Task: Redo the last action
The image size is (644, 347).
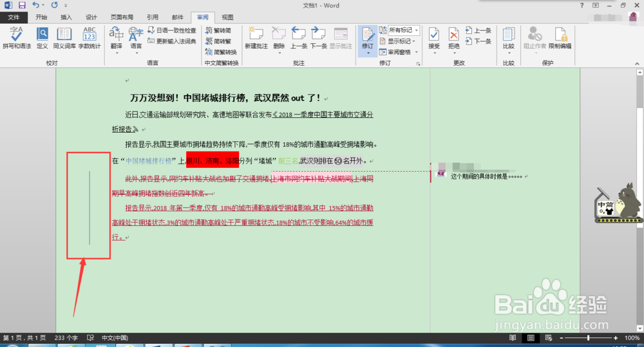Action: coord(54,5)
